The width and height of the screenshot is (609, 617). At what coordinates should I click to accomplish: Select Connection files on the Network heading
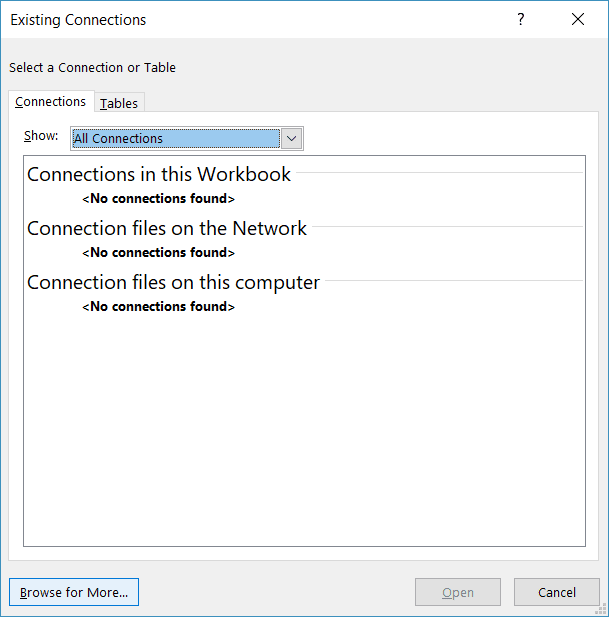[167, 228]
